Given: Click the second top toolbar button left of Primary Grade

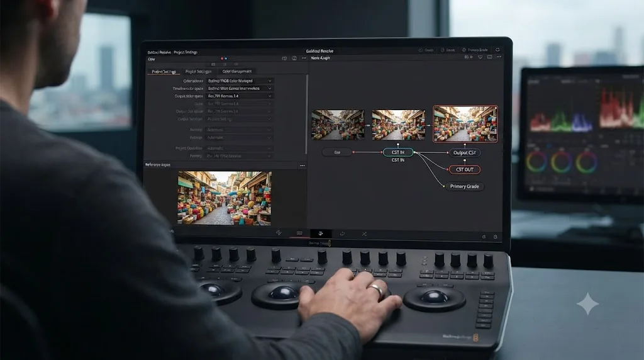Looking at the screenshot, I should (x=448, y=50).
